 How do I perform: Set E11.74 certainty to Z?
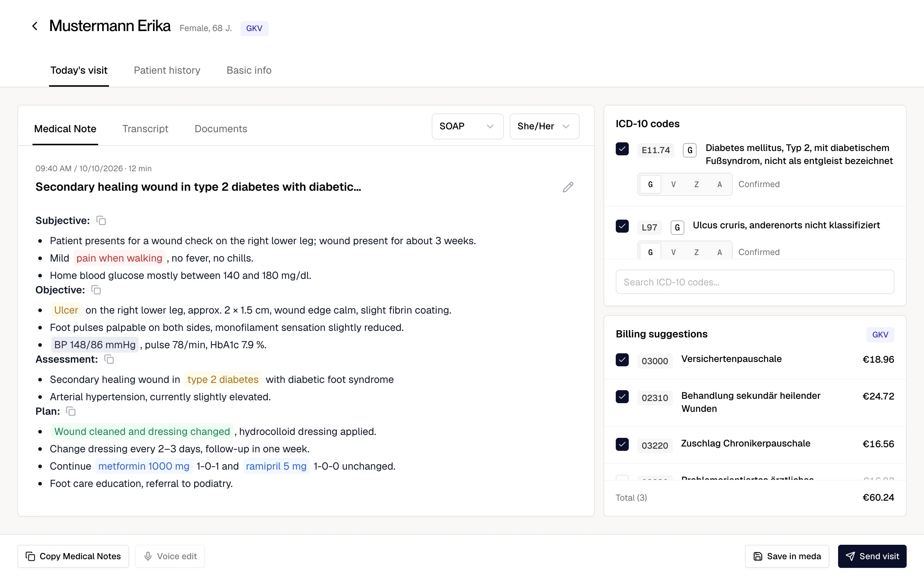(x=697, y=184)
